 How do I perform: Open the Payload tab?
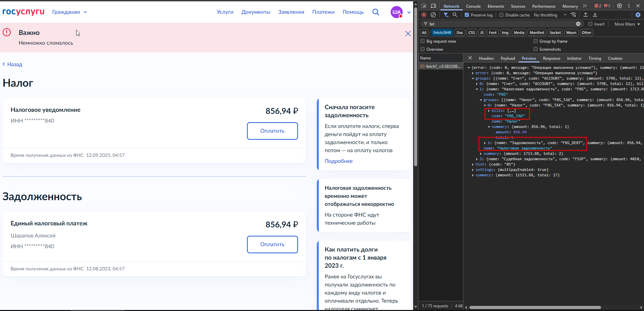coord(508,58)
